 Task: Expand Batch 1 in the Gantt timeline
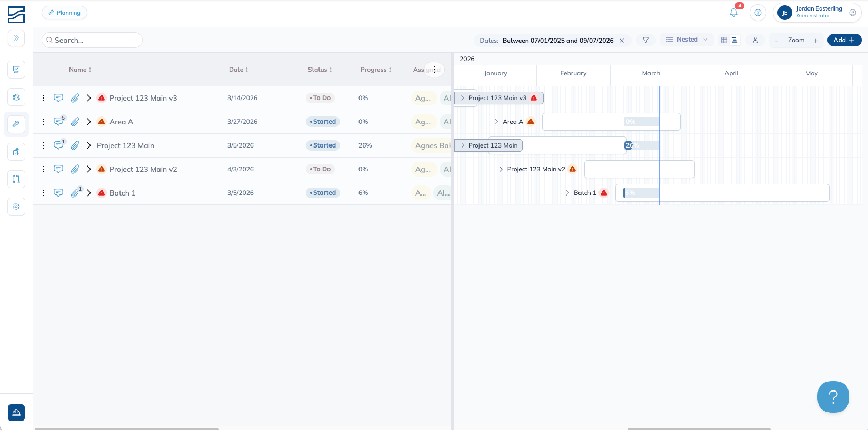(567, 193)
